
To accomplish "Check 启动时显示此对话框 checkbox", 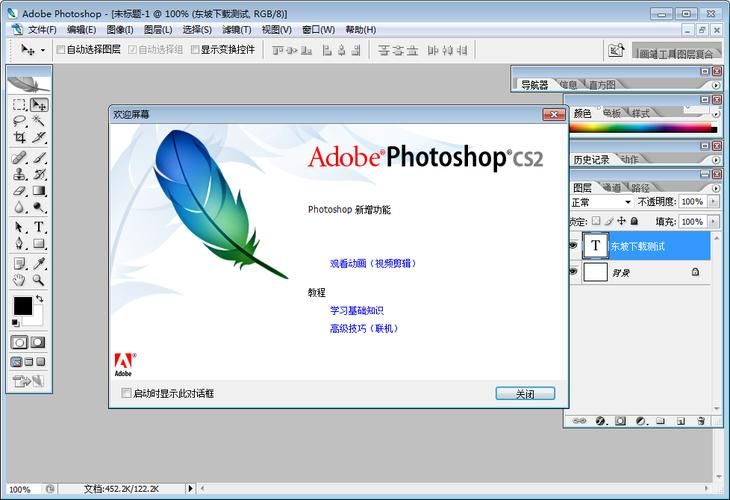I will 126,393.
